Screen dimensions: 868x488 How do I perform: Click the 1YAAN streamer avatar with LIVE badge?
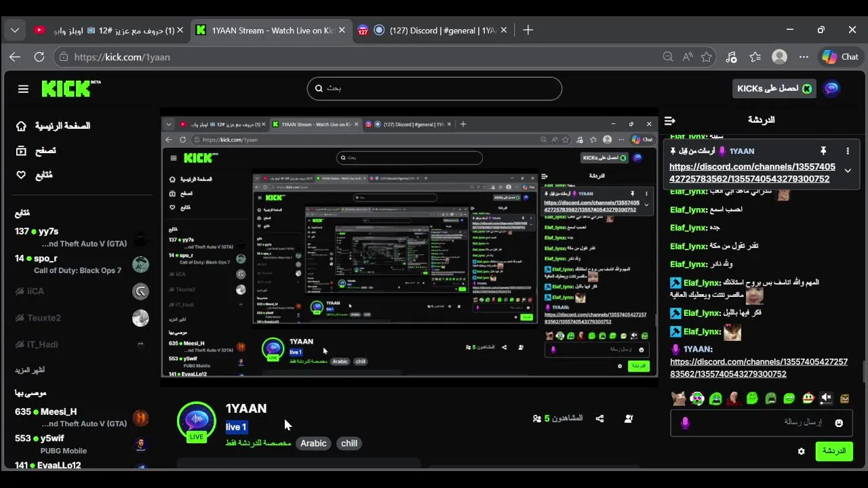click(197, 422)
